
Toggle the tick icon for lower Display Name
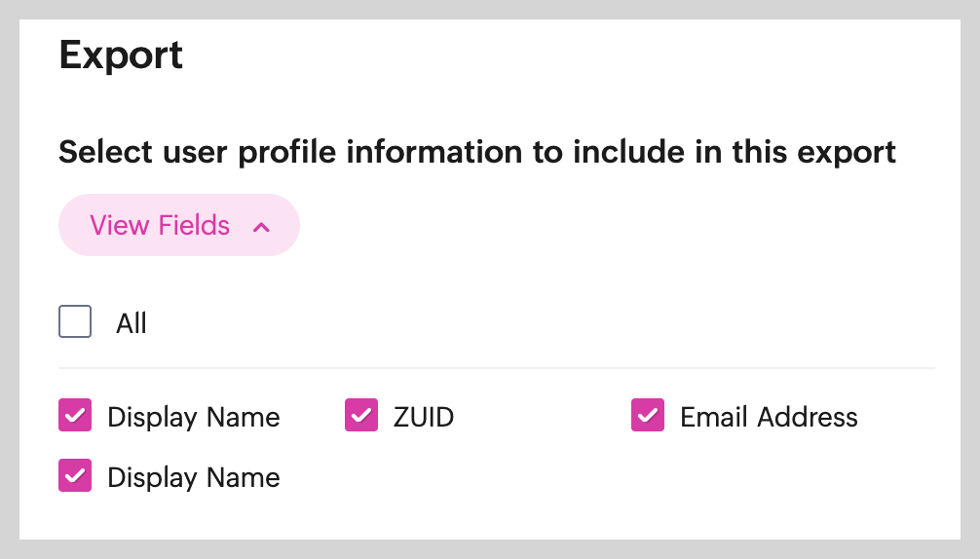(75, 476)
